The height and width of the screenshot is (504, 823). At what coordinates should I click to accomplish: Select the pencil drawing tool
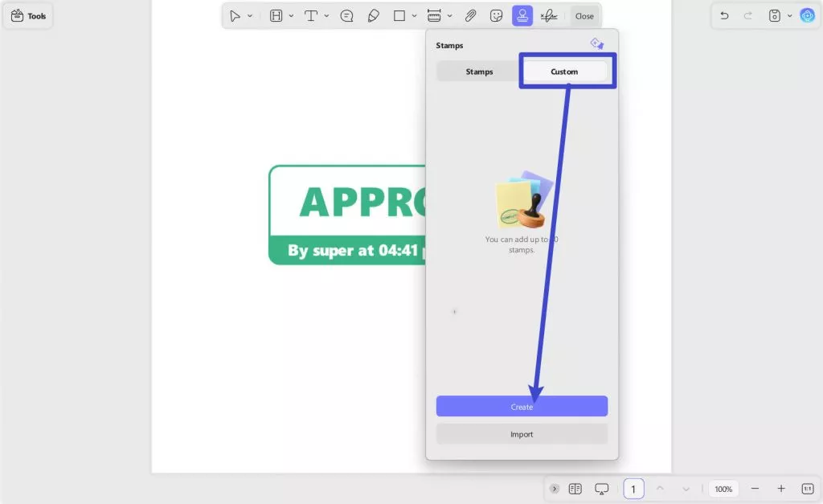[373, 16]
